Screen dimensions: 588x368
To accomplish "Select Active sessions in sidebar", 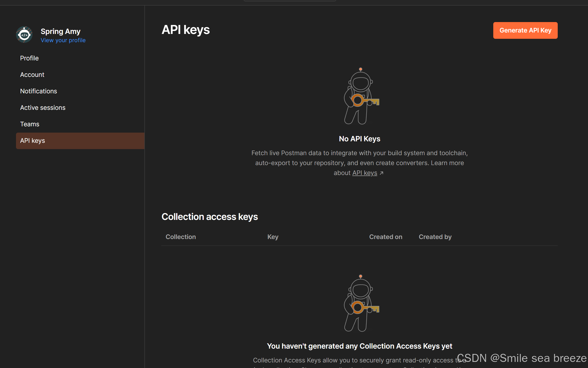I will (x=43, y=108).
